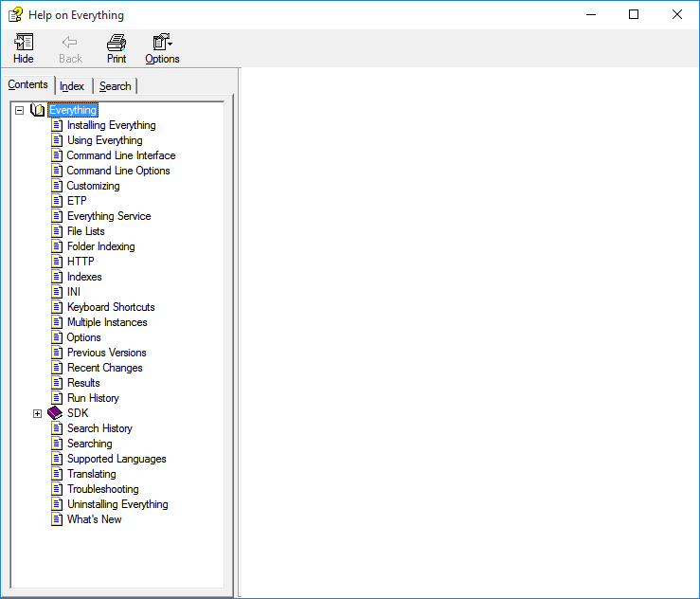This screenshot has height=599, width=700.
Task: Minimize the Help on Everything window
Action: click(x=591, y=15)
